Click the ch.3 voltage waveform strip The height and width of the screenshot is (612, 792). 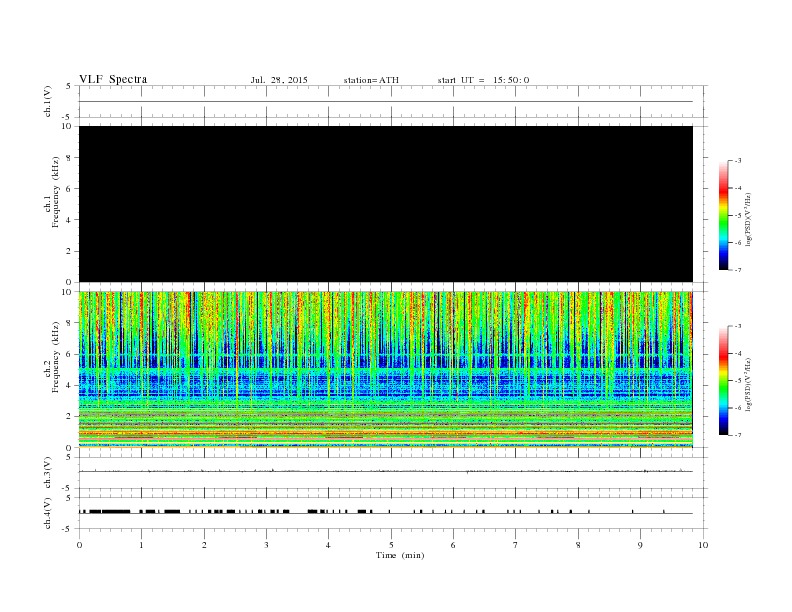(392, 473)
